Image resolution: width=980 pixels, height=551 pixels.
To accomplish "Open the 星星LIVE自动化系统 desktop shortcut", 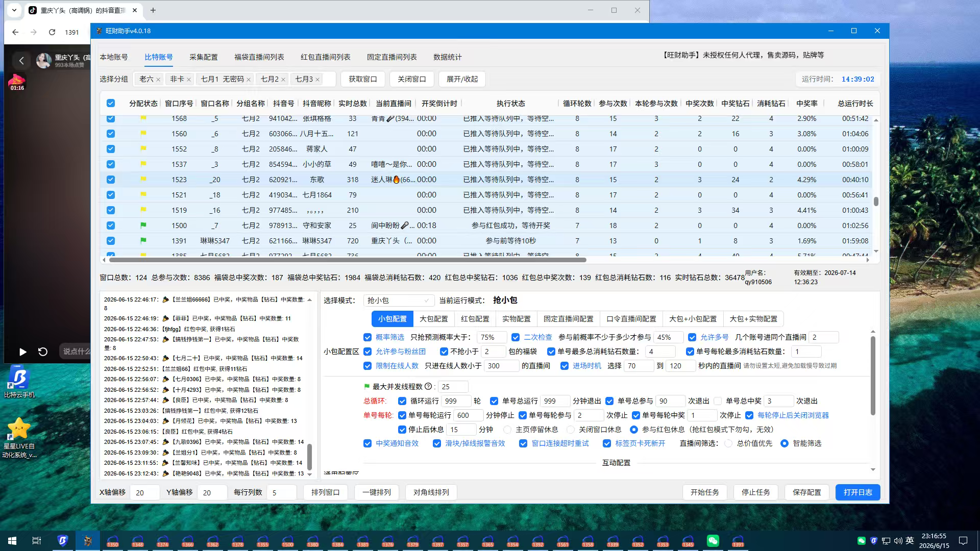I will coord(19,438).
